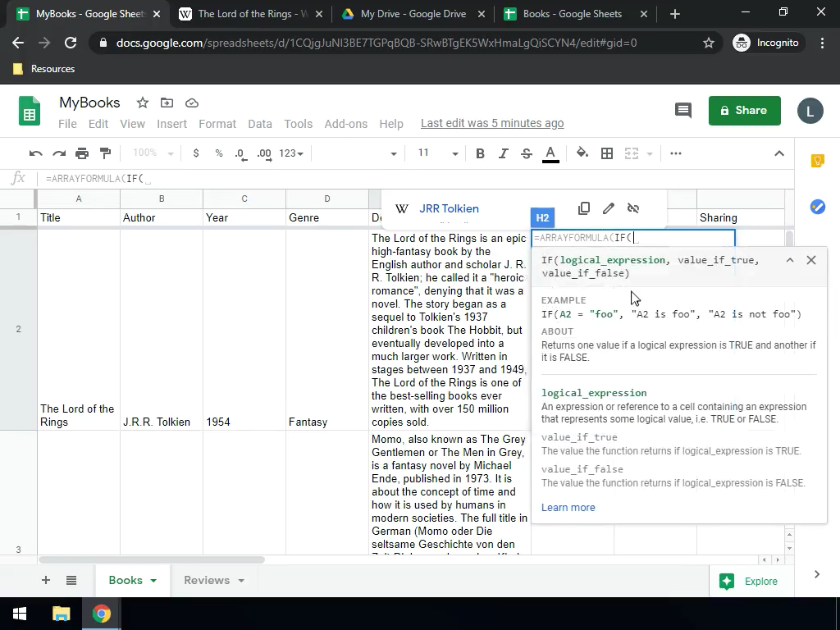Click Learn more in function help
840x630 pixels.
(568, 507)
